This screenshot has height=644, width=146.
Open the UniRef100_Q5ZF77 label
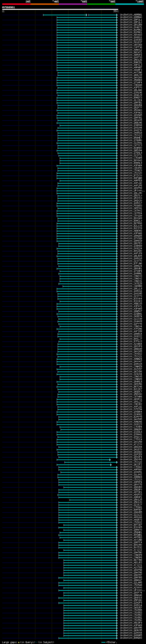click(131, 108)
